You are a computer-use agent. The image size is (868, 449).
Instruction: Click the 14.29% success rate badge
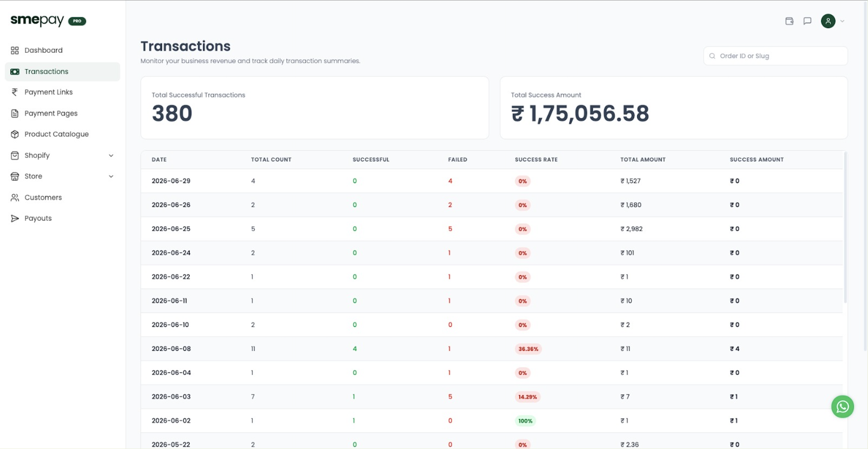point(527,397)
